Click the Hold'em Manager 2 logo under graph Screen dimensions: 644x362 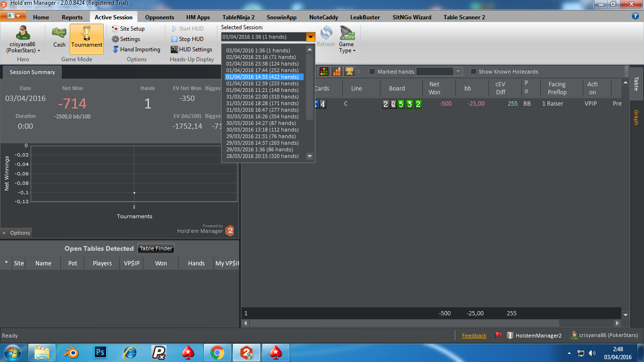pos(230,230)
